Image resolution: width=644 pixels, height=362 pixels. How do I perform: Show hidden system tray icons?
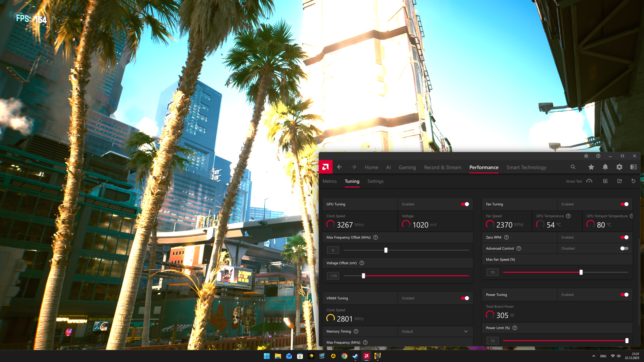(x=594, y=356)
